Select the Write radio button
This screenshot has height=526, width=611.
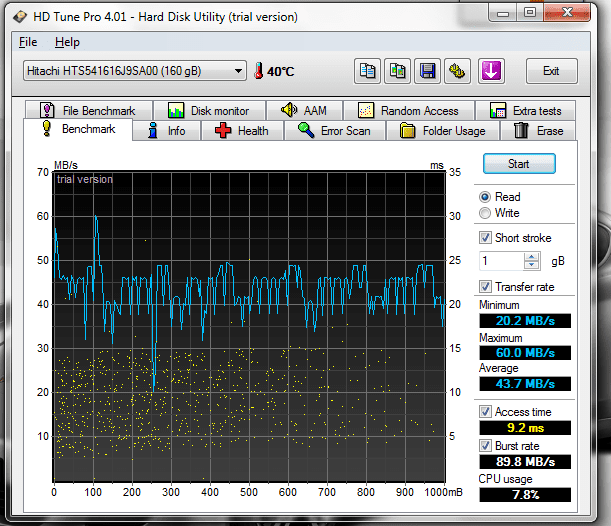pyautogui.click(x=486, y=213)
